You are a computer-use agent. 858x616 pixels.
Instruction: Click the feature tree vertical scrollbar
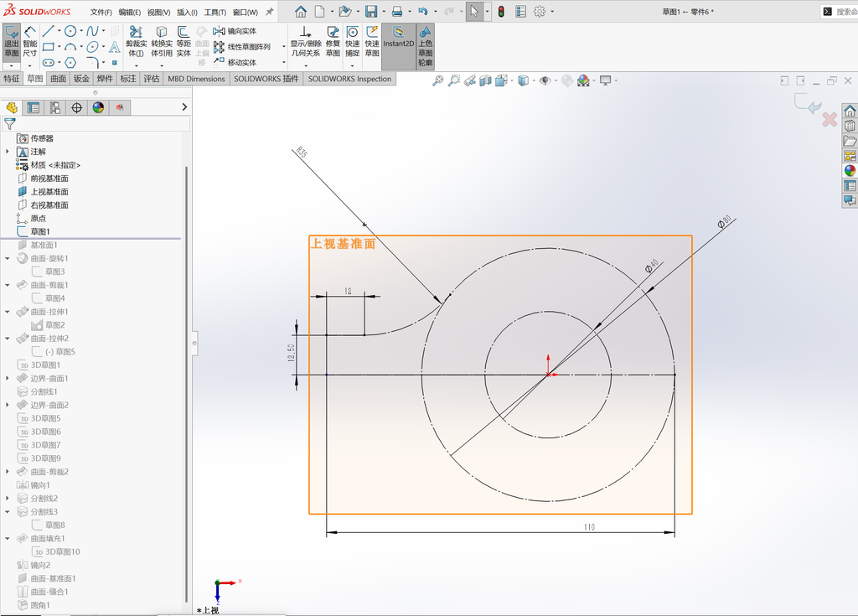186,383
